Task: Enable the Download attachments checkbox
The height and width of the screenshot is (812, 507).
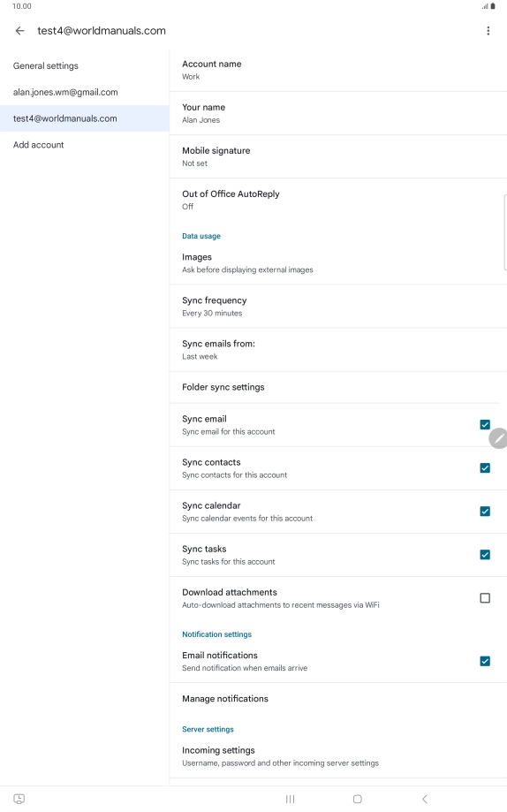Action: (x=485, y=598)
